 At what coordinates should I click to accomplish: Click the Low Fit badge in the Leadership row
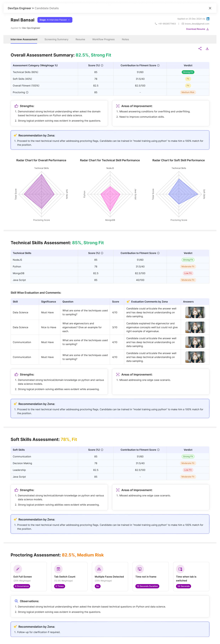click(x=188, y=470)
